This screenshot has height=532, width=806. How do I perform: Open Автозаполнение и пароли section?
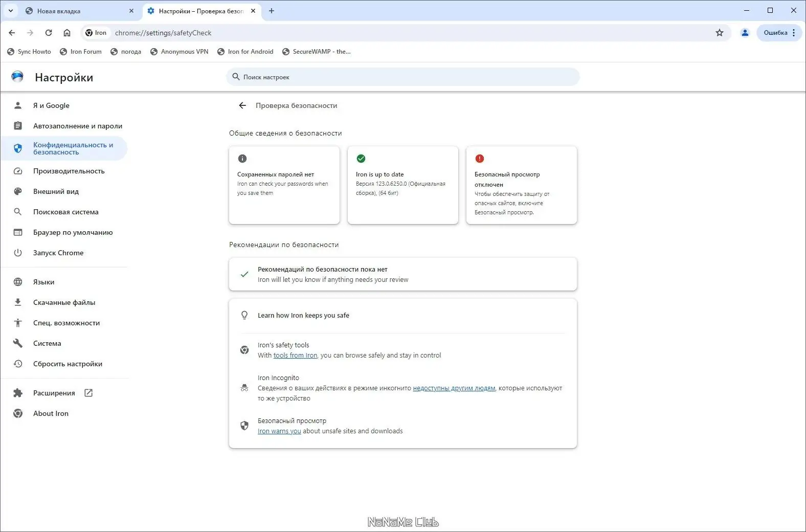tap(64, 126)
